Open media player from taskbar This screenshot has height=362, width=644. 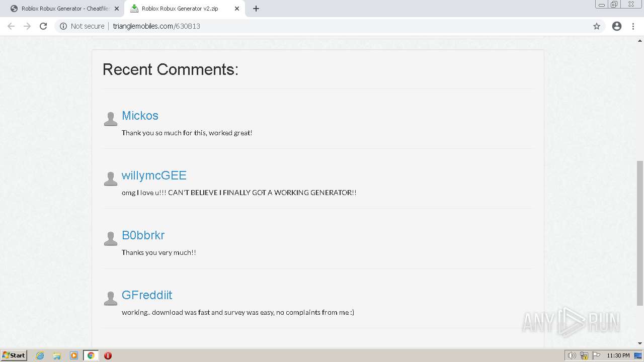[74, 355]
